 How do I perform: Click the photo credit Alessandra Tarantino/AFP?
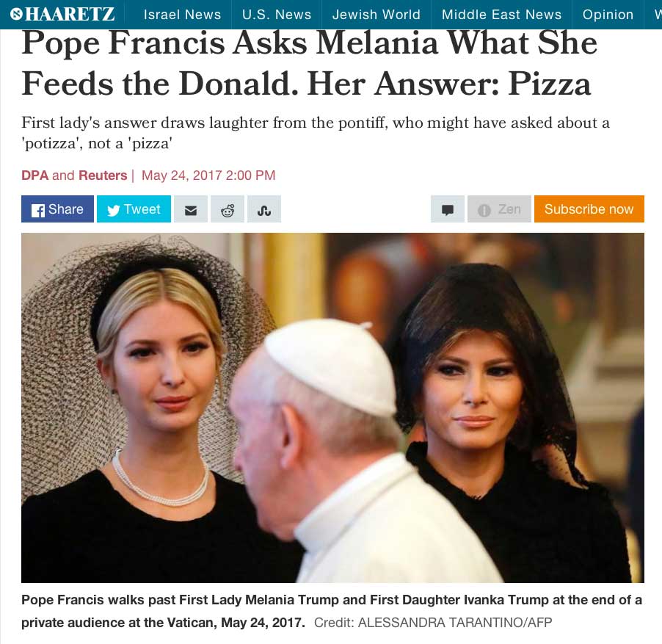pyautogui.click(x=433, y=623)
